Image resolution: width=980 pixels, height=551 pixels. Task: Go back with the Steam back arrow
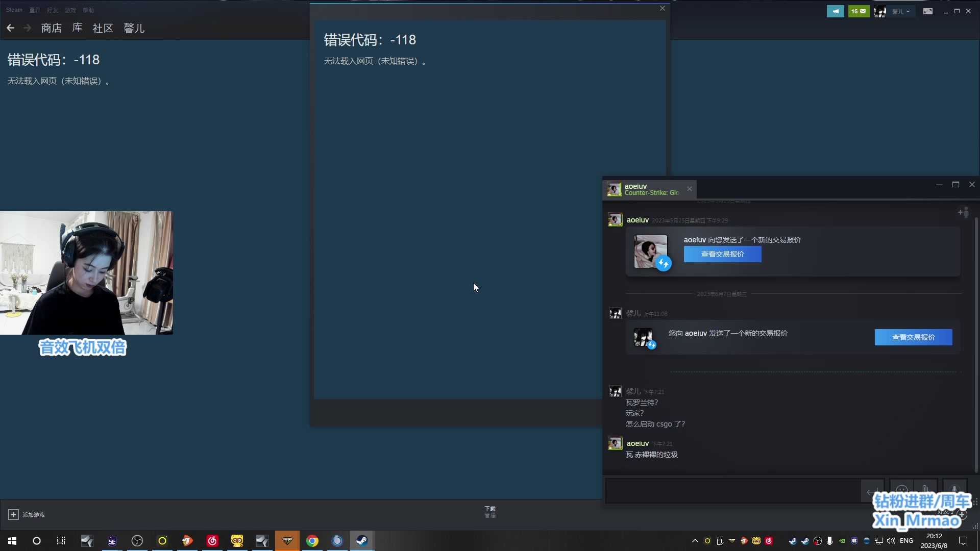click(10, 28)
